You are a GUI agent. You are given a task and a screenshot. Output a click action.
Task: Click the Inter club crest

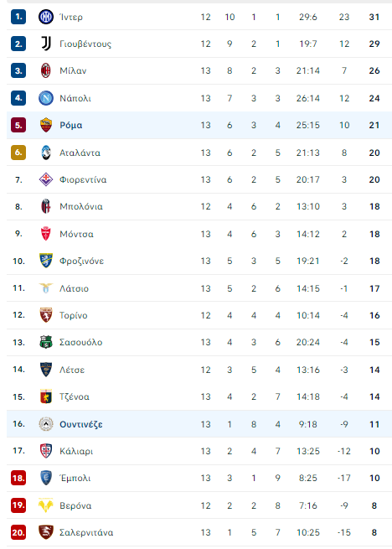[46, 17]
